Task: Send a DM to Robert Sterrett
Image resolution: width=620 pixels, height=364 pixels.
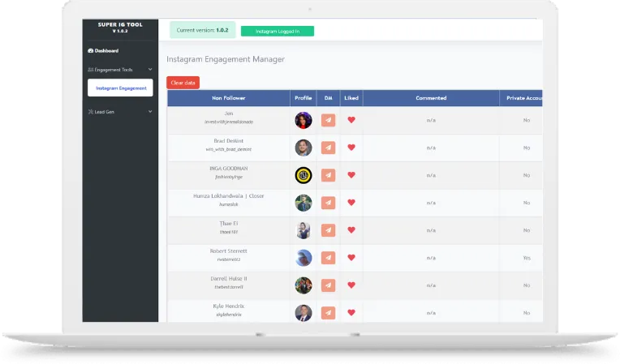Action: [328, 258]
